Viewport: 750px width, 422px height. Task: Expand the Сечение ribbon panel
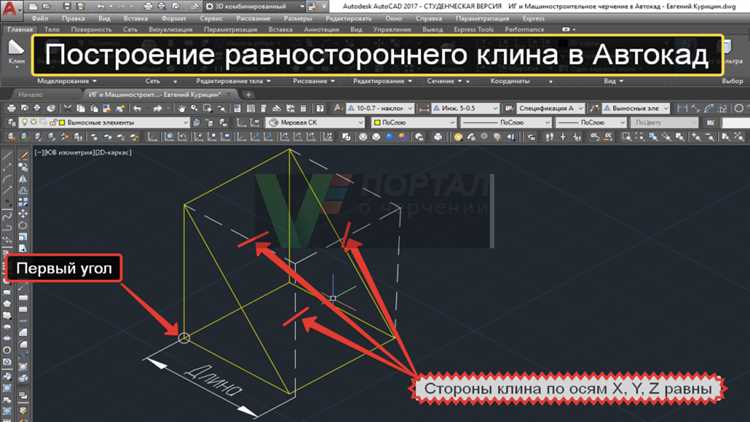444,81
